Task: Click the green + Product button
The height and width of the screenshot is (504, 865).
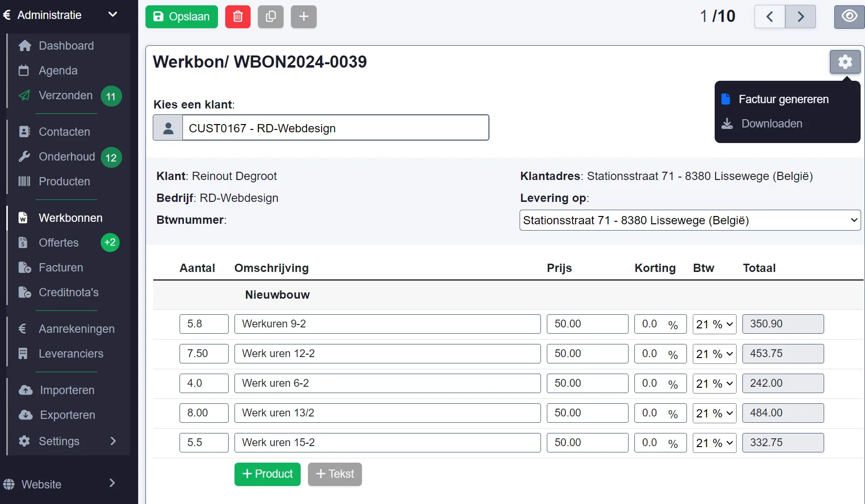Action: (x=267, y=474)
